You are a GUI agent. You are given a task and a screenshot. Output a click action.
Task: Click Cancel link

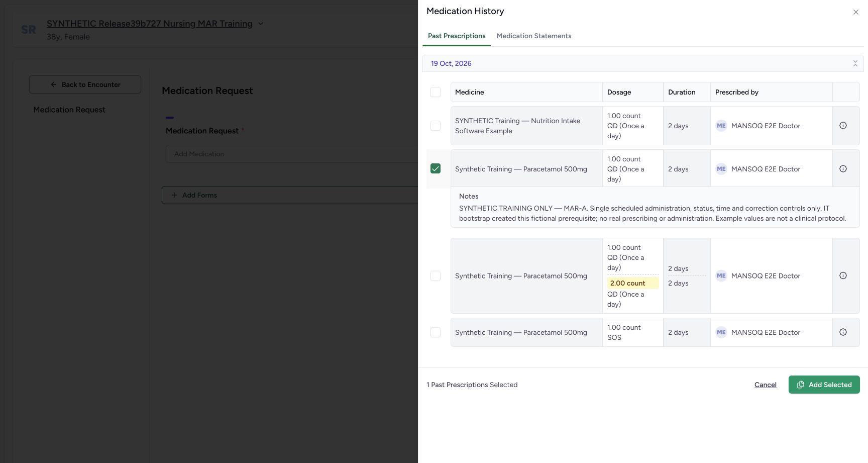765,385
